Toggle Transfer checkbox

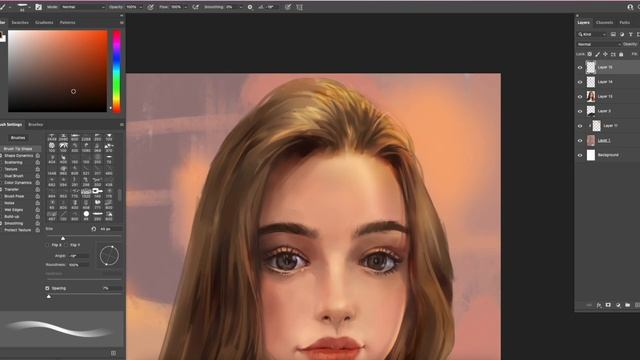(x=1, y=189)
